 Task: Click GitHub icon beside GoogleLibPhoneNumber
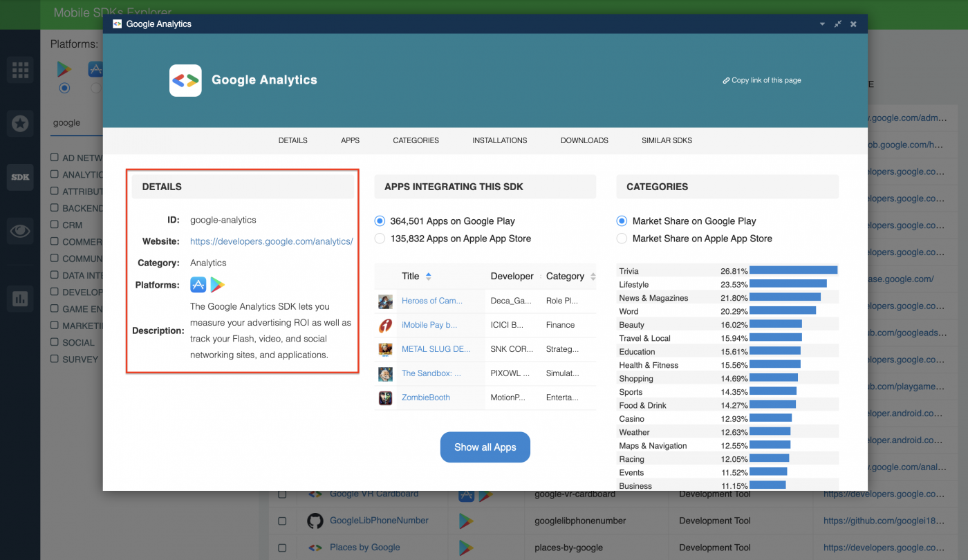pyautogui.click(x=315, y=521)
